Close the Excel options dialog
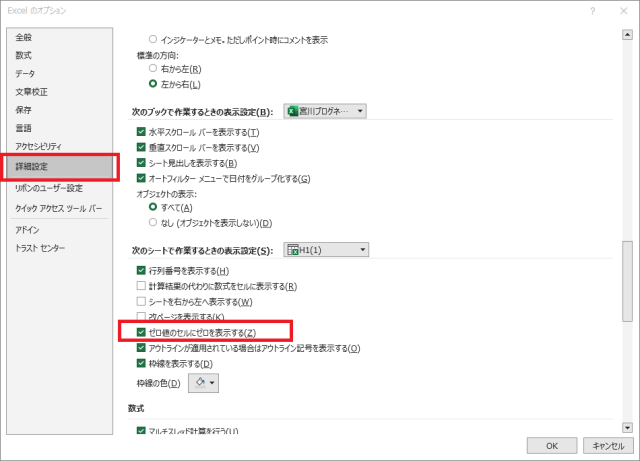The width and height of the screenshot is (640, 461). [x=624, y=11]
